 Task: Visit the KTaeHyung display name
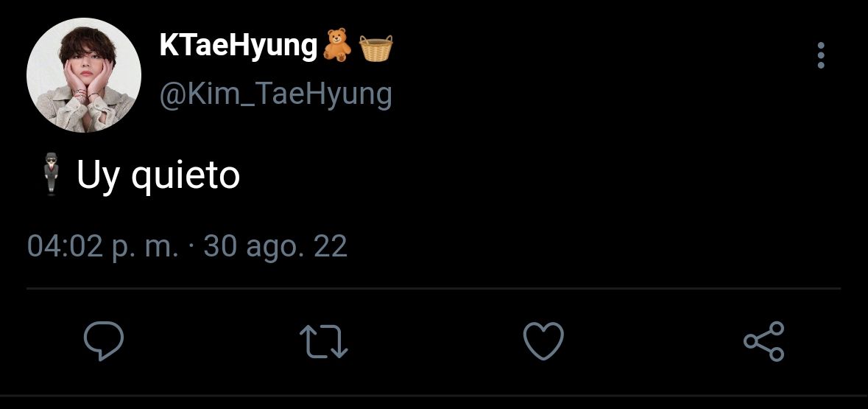point(238,46)
